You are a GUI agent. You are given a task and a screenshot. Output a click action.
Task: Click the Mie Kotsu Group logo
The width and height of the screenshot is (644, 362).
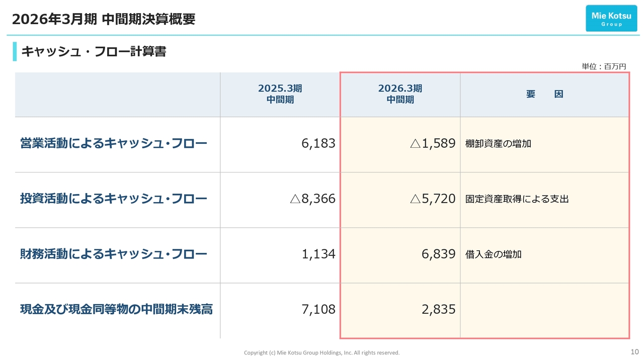click(611, 19)
